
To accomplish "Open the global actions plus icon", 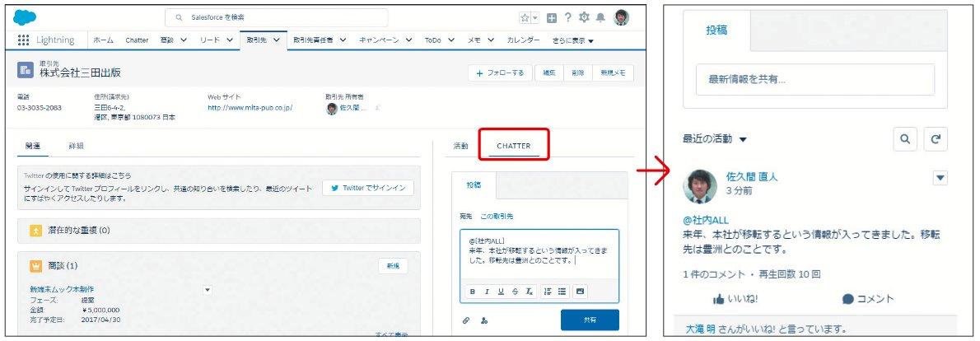I will tap(552, 17).
